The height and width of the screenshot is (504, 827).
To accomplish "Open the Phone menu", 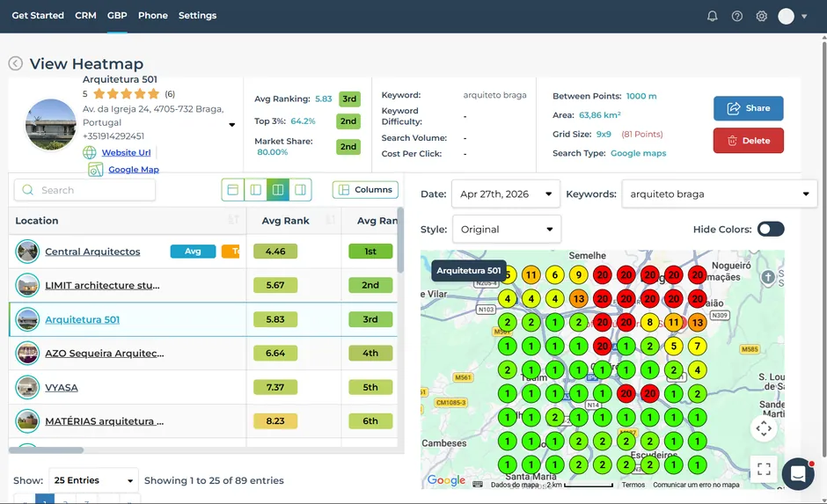I will pyautogui.click(x=153, y=15).
